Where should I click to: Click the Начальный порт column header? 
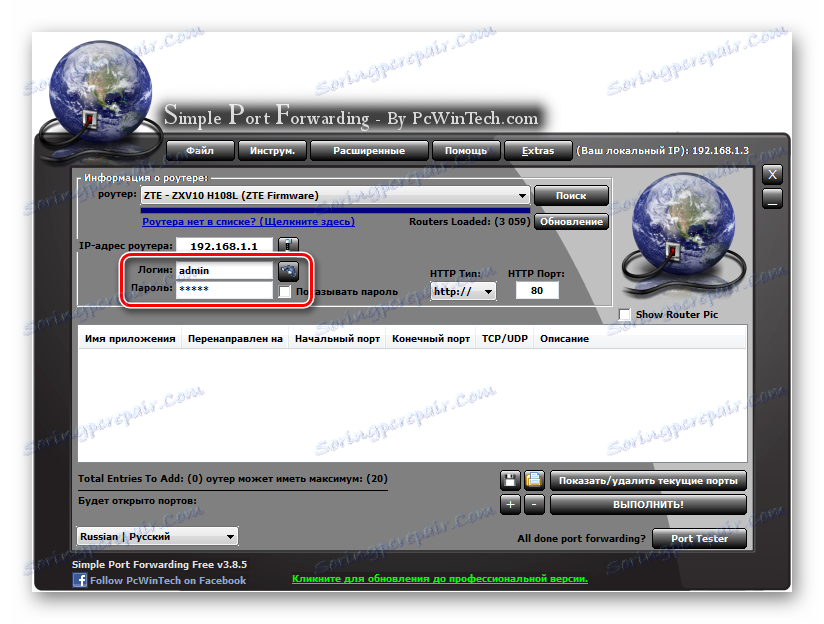337,339
